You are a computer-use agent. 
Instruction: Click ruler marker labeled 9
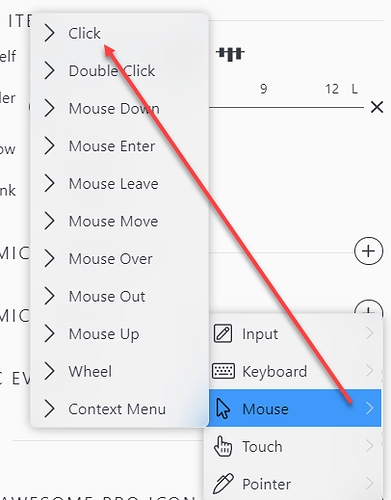(263, 89)
